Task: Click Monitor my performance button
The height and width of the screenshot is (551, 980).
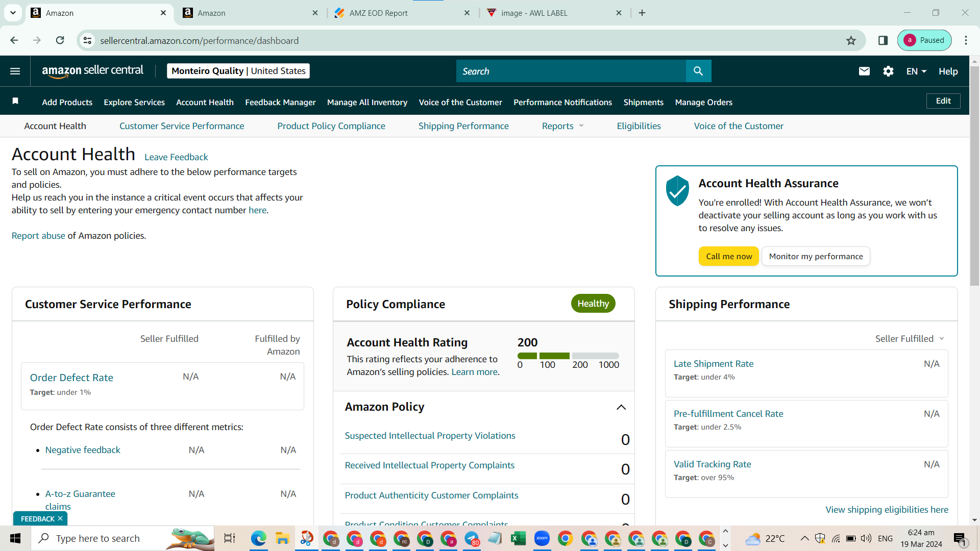Action: 816,256
